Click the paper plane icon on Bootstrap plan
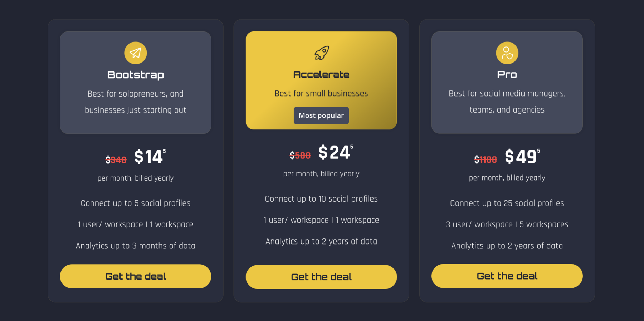This screenshot has width=644, height=321. point(135,53)
